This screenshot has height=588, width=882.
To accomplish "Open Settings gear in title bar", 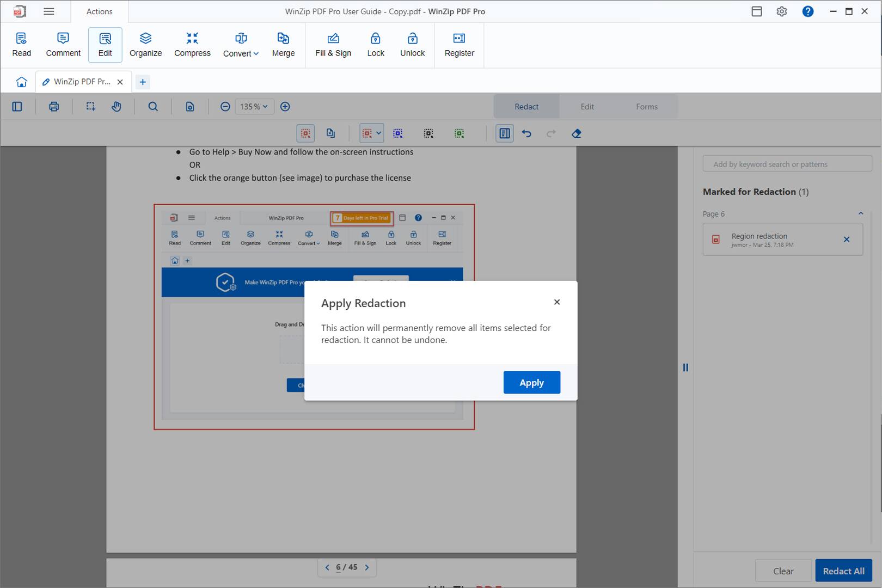I will click(782, 11).
